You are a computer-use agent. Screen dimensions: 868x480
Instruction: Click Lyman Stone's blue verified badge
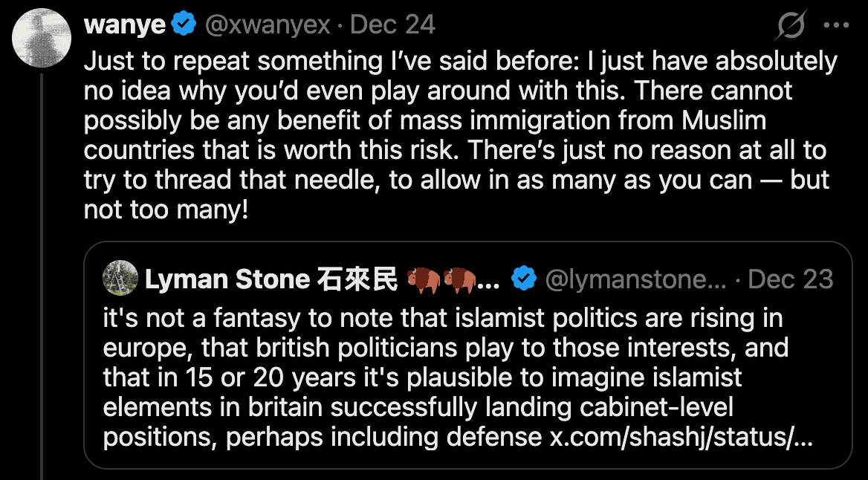coord(525,279)
